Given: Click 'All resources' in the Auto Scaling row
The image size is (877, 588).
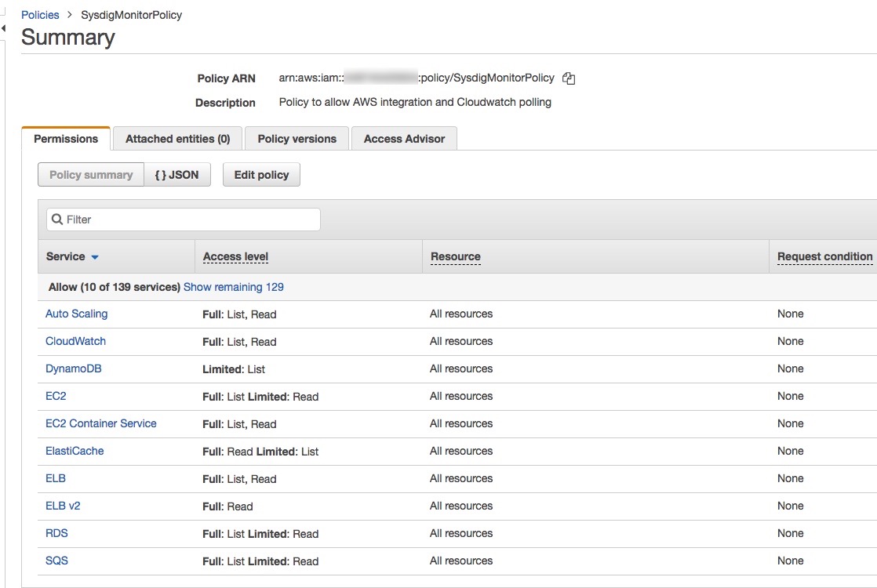Looking at the screenshot, I should 461,314.
